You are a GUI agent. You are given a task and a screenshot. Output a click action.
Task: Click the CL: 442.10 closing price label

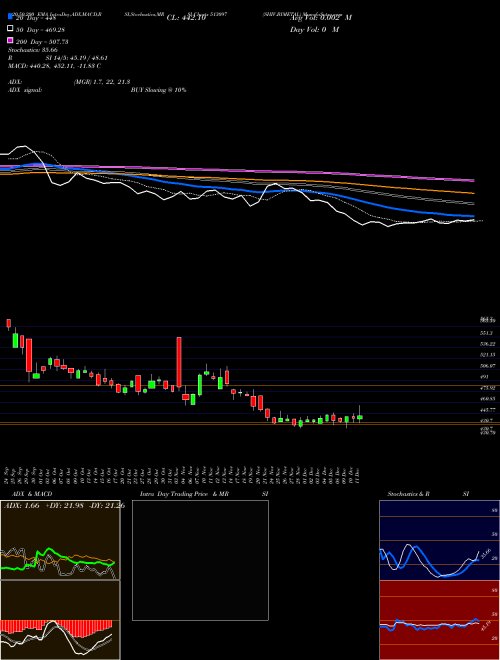click(x=186, y=18)
